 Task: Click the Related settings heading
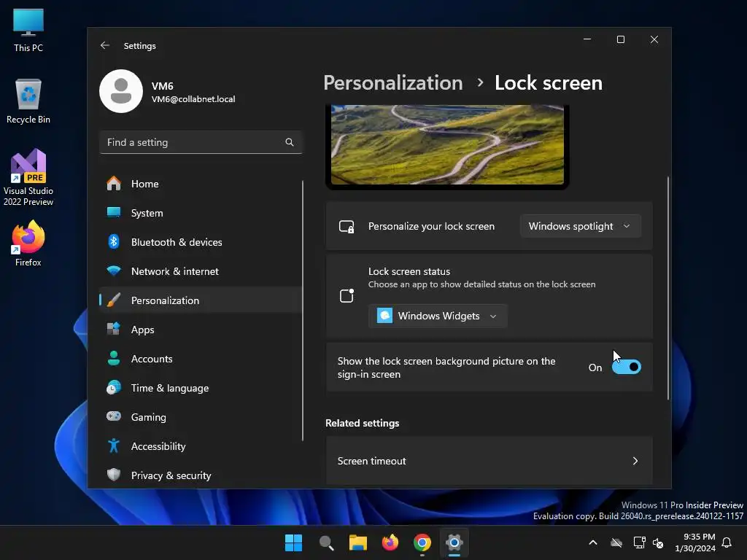(362, 423)
